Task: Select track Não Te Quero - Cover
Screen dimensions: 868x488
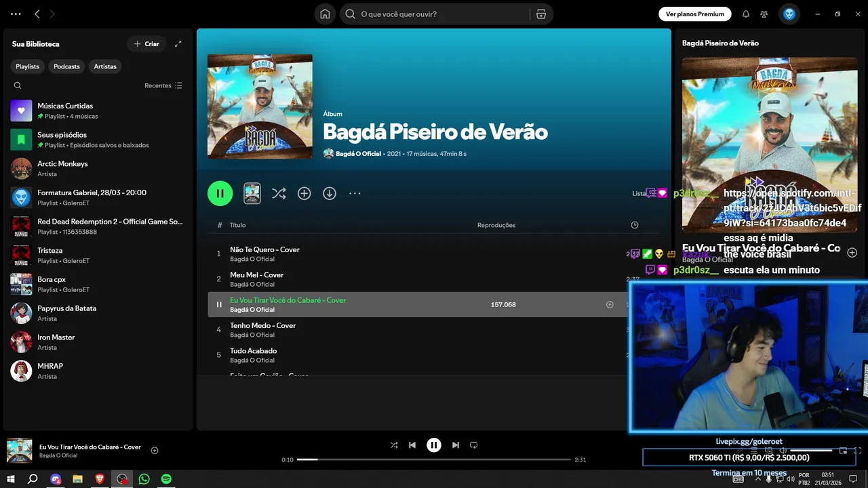Action: click(x=264, y=249)
